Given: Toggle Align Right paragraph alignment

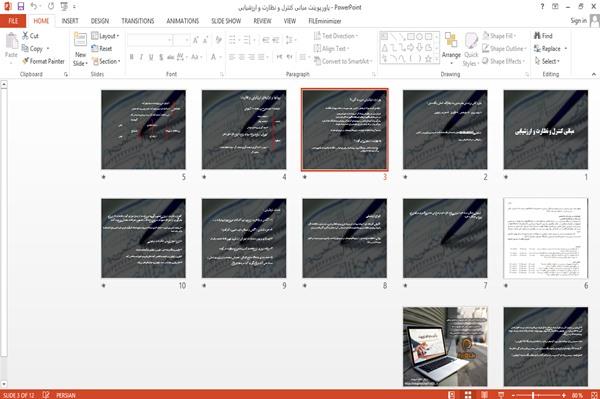Looking at the screenshot, I should click(251, 57).
